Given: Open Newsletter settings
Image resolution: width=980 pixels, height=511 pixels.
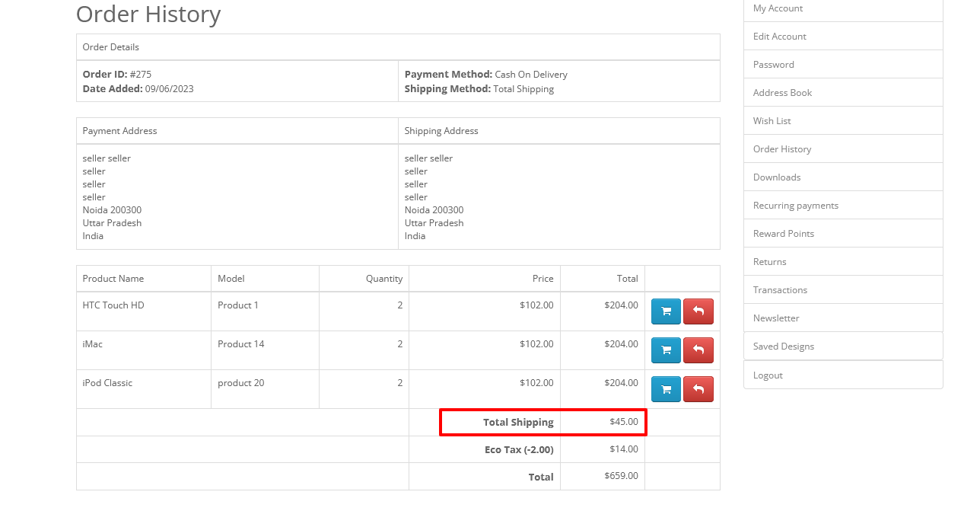Looking at the screenshot, I should (843, 318).
